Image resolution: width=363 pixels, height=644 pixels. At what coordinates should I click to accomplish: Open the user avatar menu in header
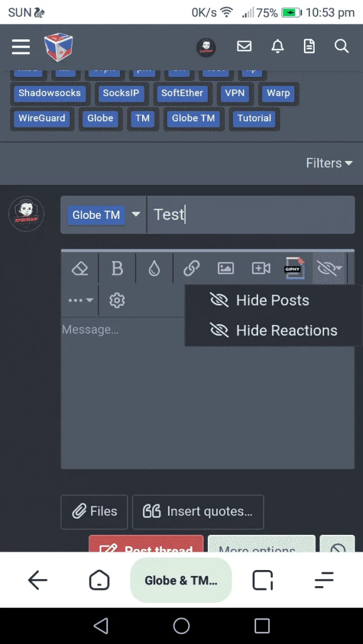(x=206, y=48)
